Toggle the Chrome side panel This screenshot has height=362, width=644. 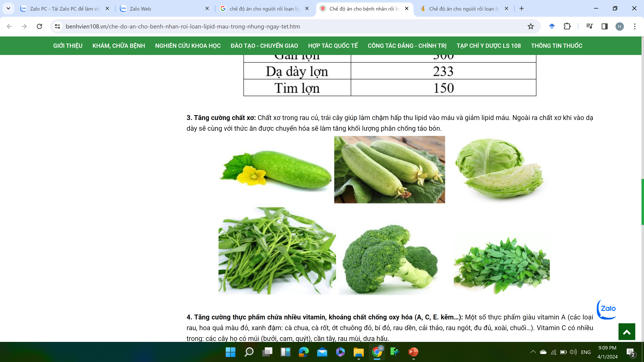(x=604, y=26)
